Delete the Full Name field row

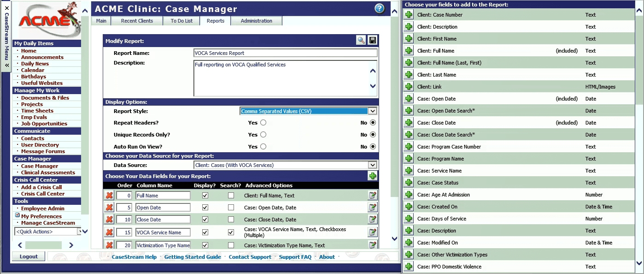(x=109, y=196)
